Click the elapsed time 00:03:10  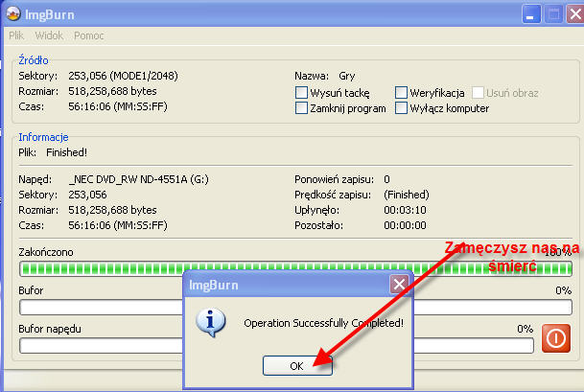click(405, 210)
